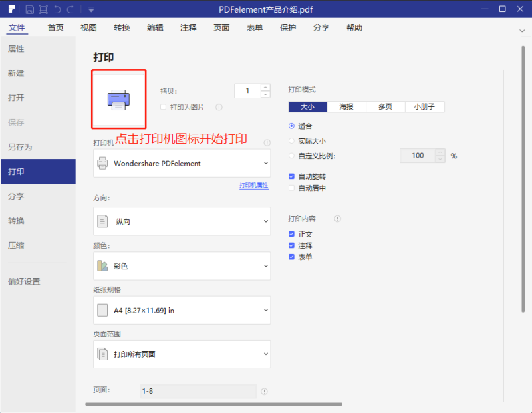Click the PDFelement logo icon top-left

[11, 9]
